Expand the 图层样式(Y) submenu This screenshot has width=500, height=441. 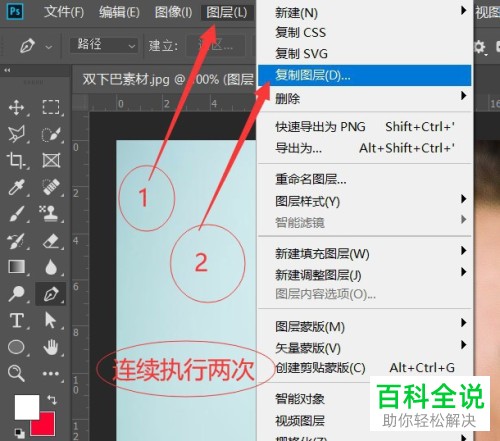point(463,199)
